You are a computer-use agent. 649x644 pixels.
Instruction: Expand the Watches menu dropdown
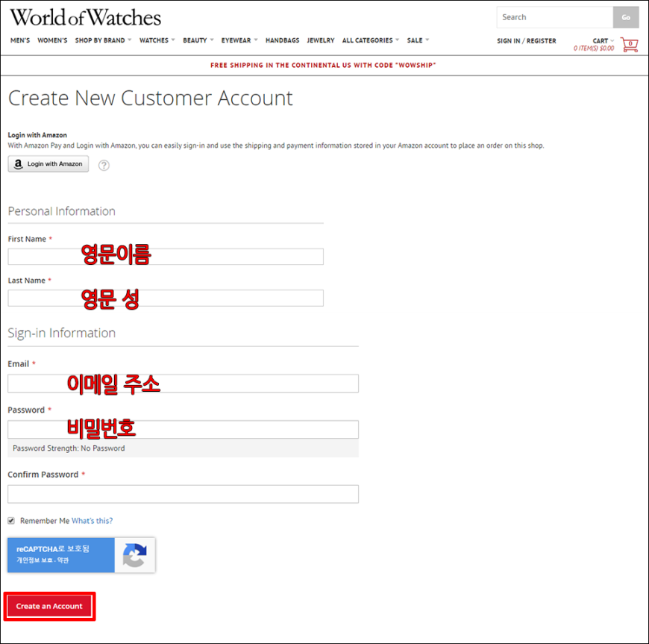[x=157, y=40]
